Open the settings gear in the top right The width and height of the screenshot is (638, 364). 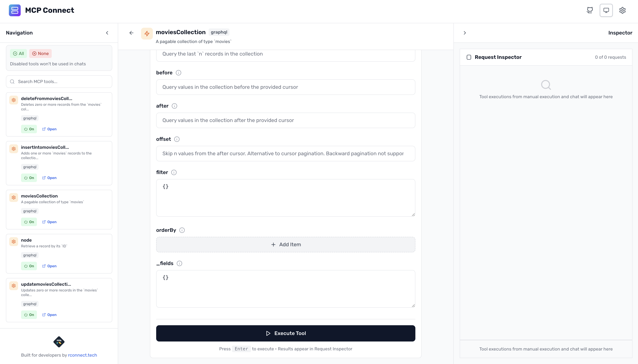coord(622,10)
